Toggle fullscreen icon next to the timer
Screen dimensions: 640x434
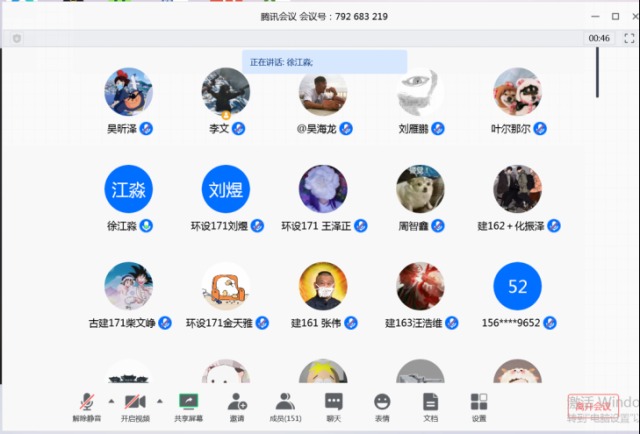(x=630, y=38)
